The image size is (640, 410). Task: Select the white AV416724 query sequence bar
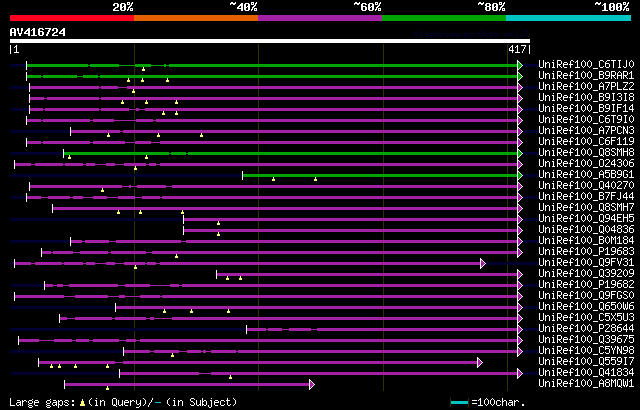click(x=270, y=41)
